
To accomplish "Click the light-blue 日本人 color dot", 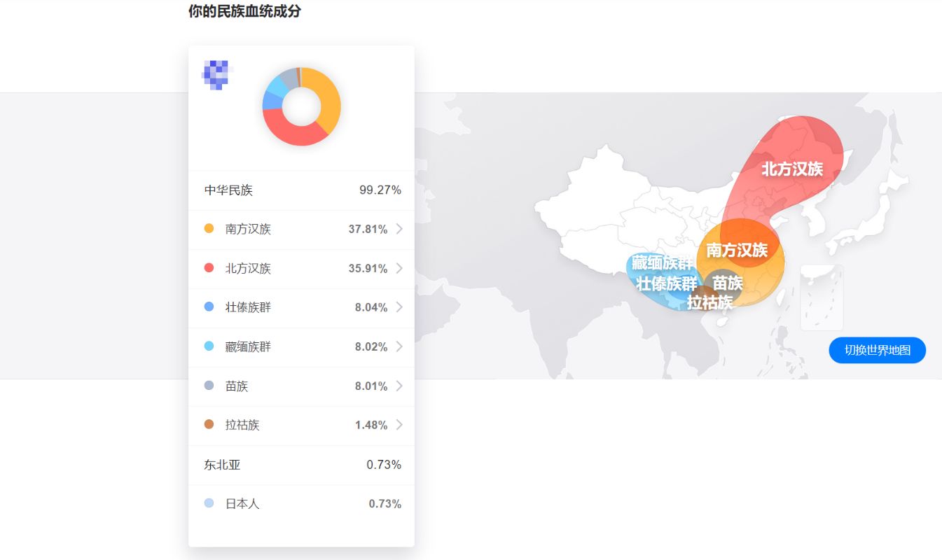I will click(x=209, y=503).
